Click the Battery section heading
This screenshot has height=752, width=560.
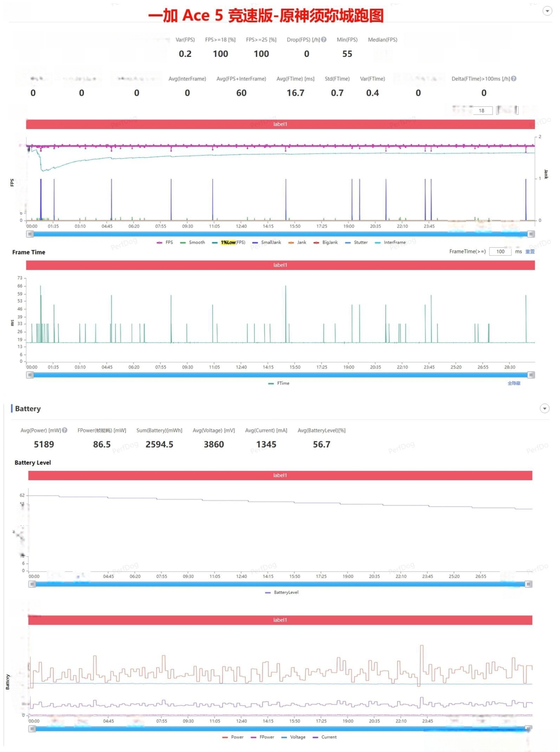coord(28,409)
